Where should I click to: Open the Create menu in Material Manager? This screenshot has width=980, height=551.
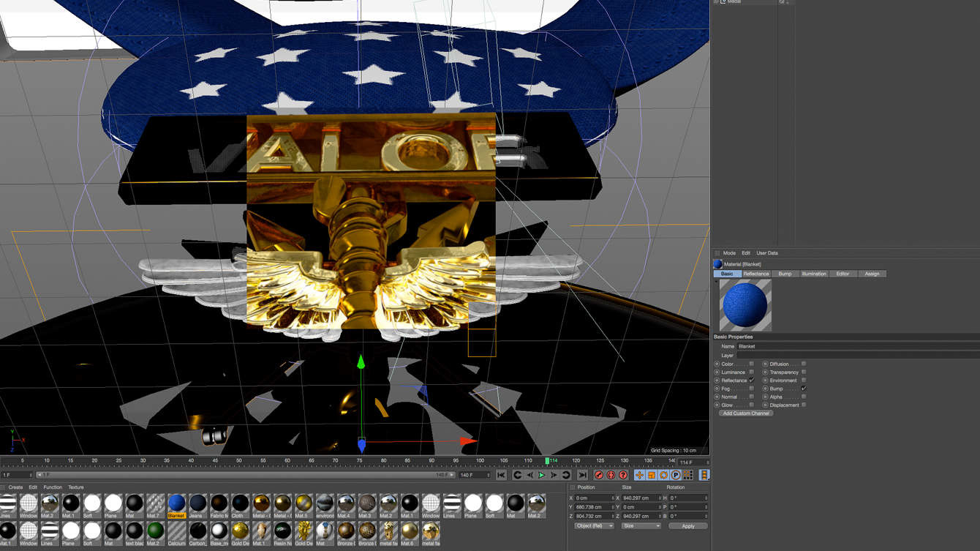pyautogui.click(x=15, y=487)
